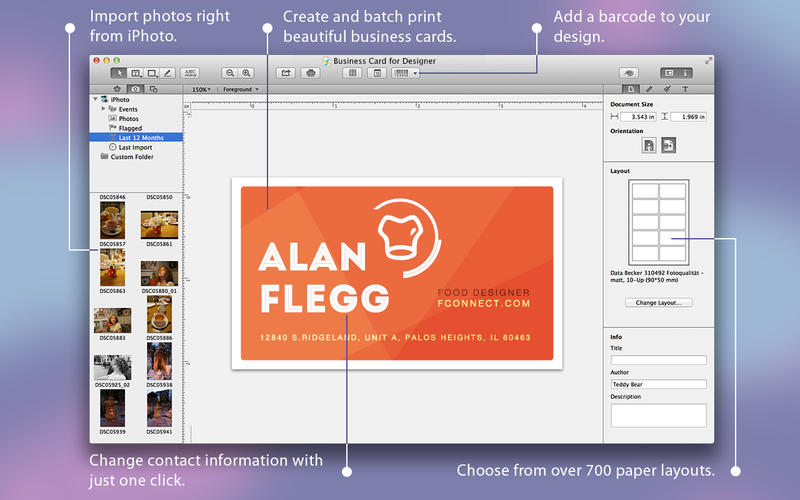The height and width of the screenshot is (500, 800).
Task: Select thumbnail above DSC05938 label
Action: (159, 361)
